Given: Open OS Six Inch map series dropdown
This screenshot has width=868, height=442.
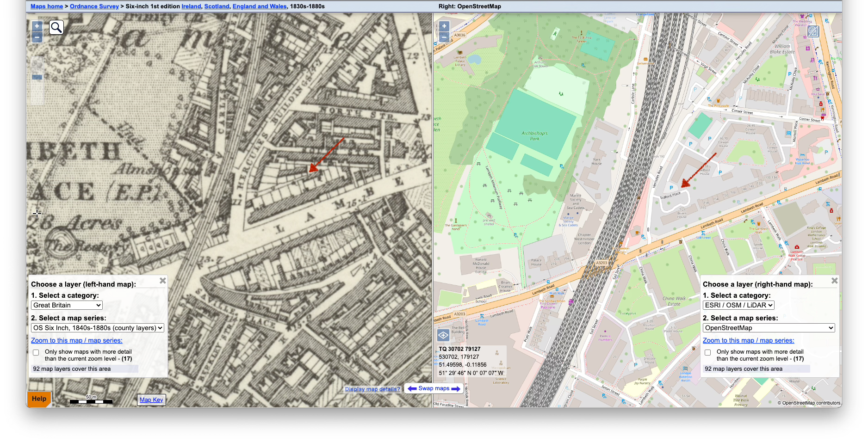Looking at the screenshot, I should [x=98, y=328].
